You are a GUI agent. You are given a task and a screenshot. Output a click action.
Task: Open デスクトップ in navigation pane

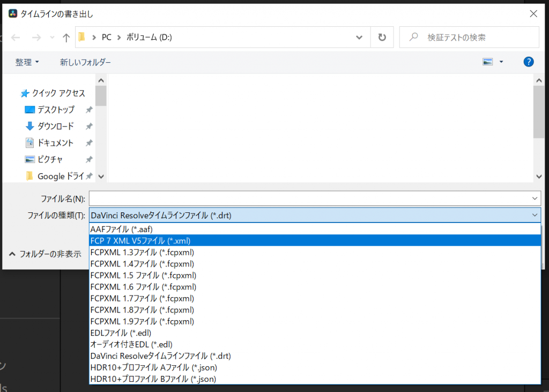click(x=50, y=109)
